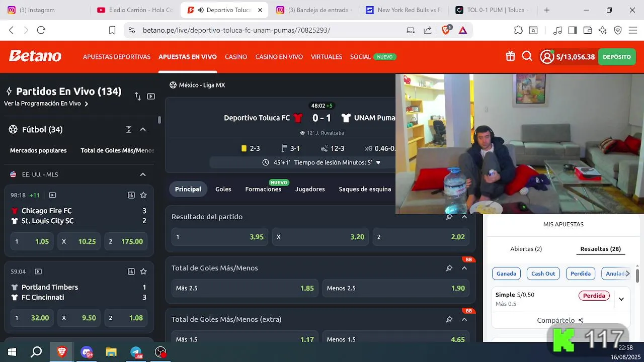Go to Apuestas Deportivas menu

coord(117,57)
